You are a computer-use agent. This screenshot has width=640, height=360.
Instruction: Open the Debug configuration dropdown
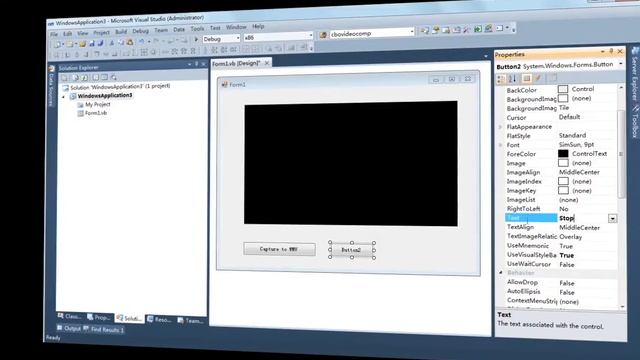pos(238,38)
